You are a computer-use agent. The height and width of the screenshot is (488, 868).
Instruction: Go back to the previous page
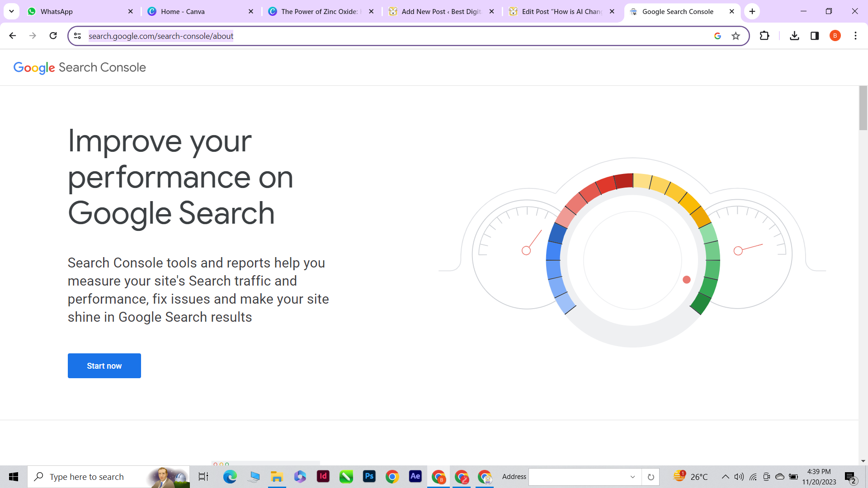[13, 36]
